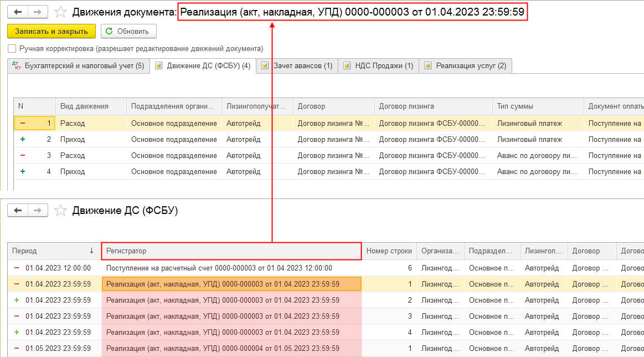Image resolution: width=644 pixels, height=357 pixels.
Task: Star the Движение ДС (ФСБУ) form as favorite
Action: 62,210
